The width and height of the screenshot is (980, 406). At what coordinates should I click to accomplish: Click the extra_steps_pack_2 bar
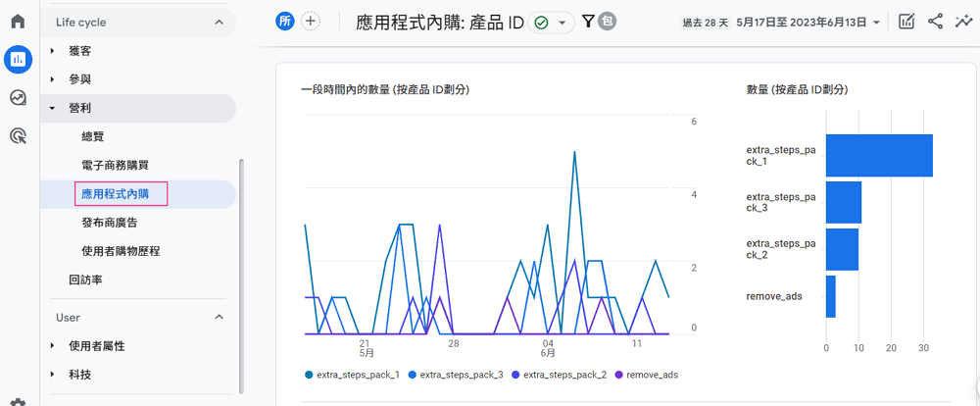coord(843,249)
